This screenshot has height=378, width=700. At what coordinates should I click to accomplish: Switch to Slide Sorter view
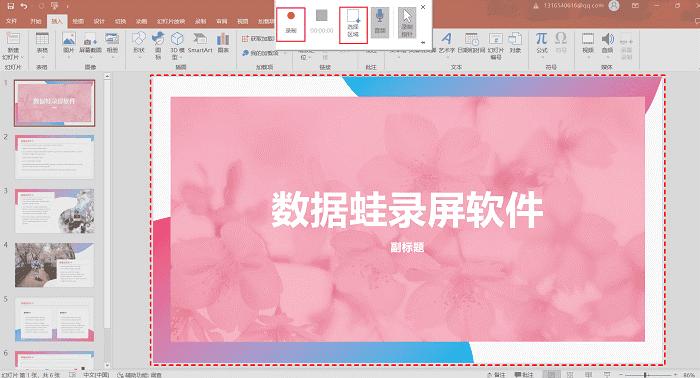click(x=570, y=375)
